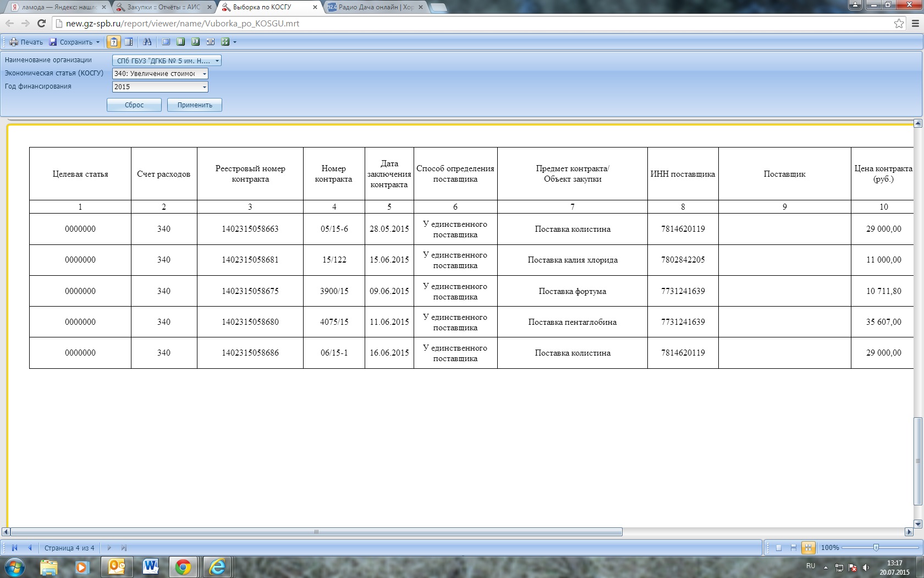Click contract number 06/15-1 cell

coord(334,353)
